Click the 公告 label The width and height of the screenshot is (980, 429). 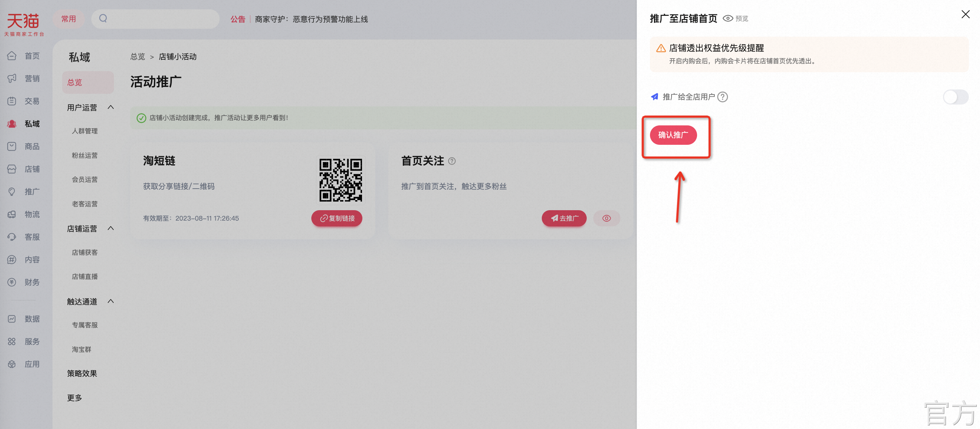point(238,19)
